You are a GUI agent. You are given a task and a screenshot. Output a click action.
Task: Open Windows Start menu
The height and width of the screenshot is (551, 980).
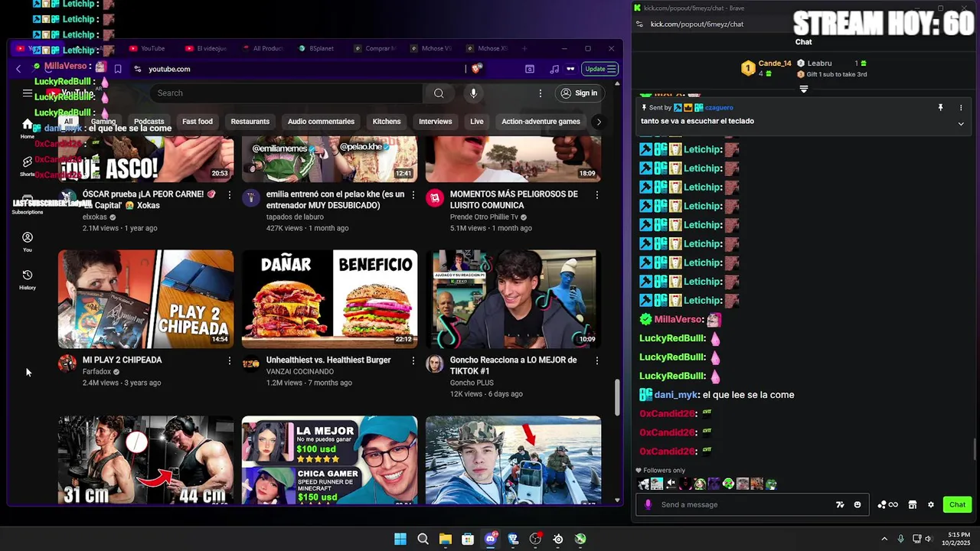[x=400, y=539]
